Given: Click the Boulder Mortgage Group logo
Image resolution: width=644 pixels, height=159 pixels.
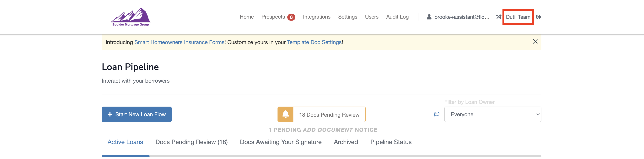Looking at the screenshot, I should click(x=131, y=17).
